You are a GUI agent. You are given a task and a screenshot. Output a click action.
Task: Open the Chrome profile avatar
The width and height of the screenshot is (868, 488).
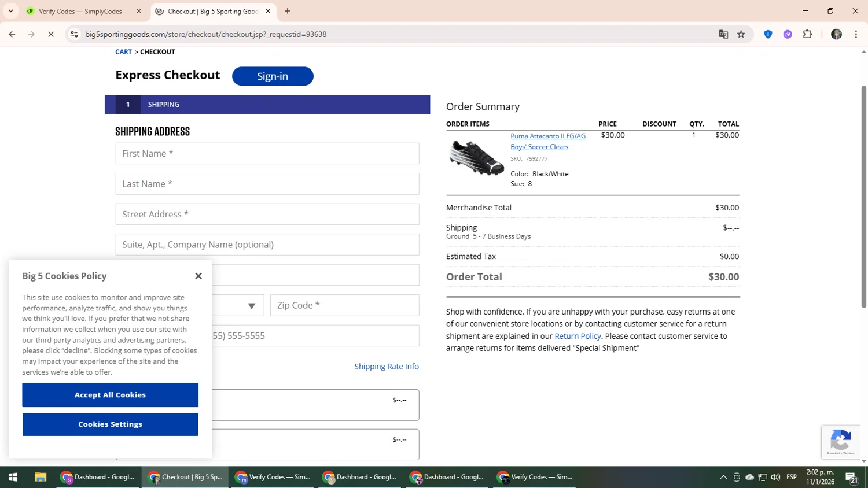tap(836, 34)
